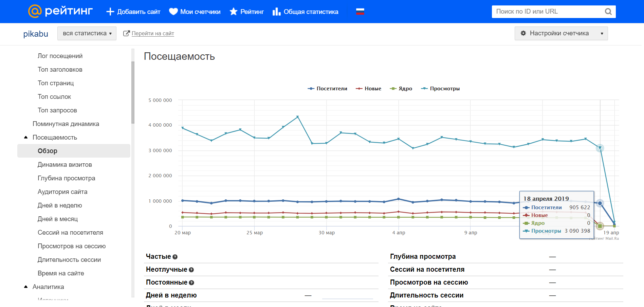
Task: Click the help icon next to Частые
Action: pyautogui.click(x=175, y=257)
